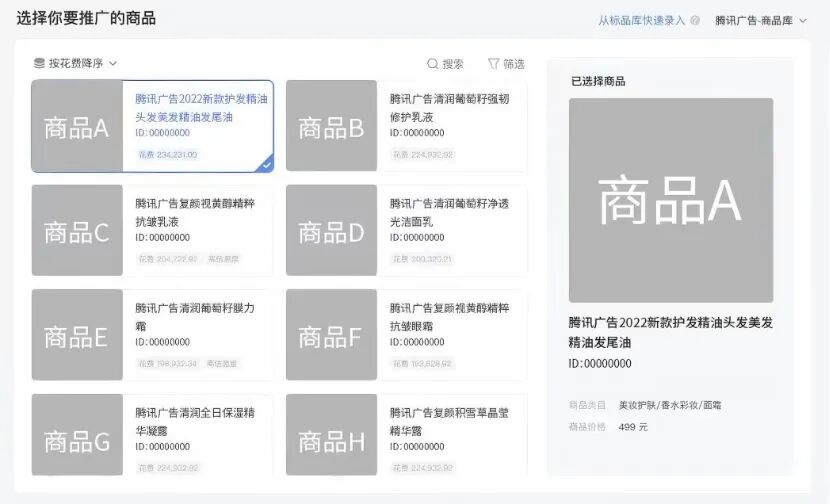Click help icon beside 从标品库快速录入
Viewport: 830px width, 504px height.
tap(695, 20)
